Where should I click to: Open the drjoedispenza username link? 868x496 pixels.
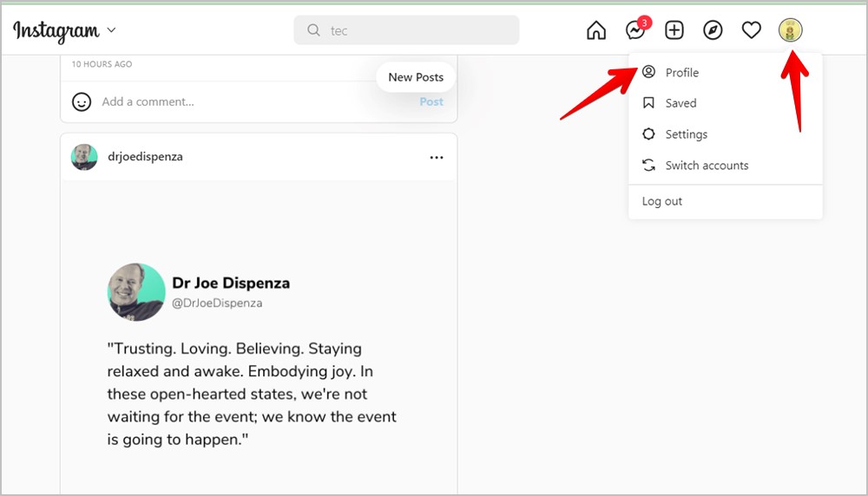click(145, 156)
